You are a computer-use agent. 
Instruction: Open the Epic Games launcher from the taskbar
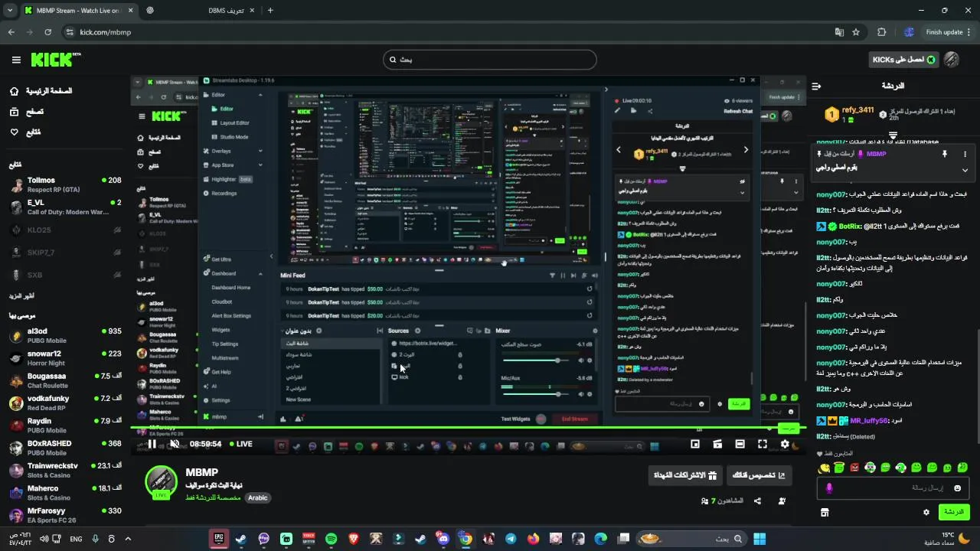point(219,539)
